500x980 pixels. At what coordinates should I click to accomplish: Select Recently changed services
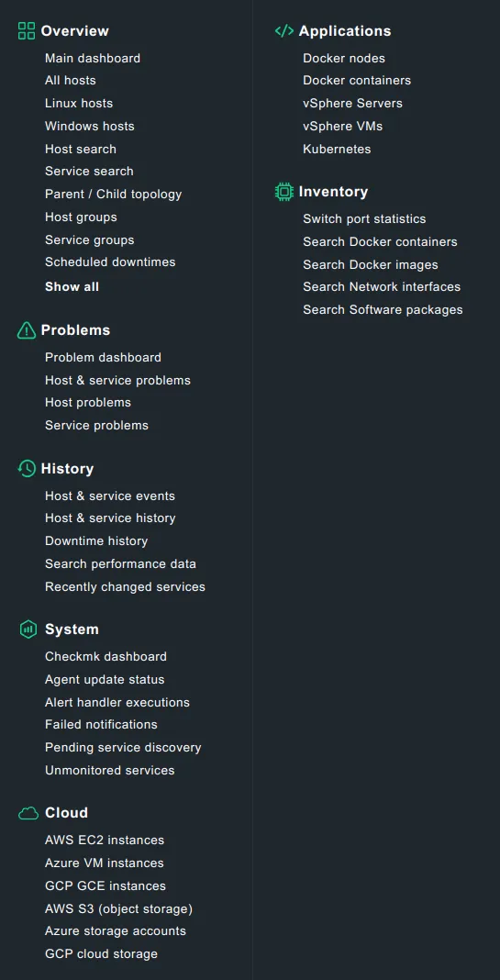125,587
